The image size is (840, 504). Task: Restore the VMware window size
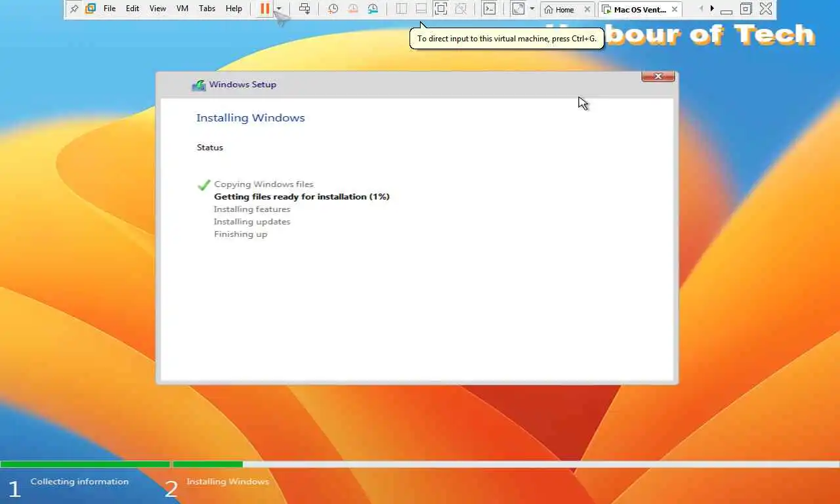tap(745, 9)
